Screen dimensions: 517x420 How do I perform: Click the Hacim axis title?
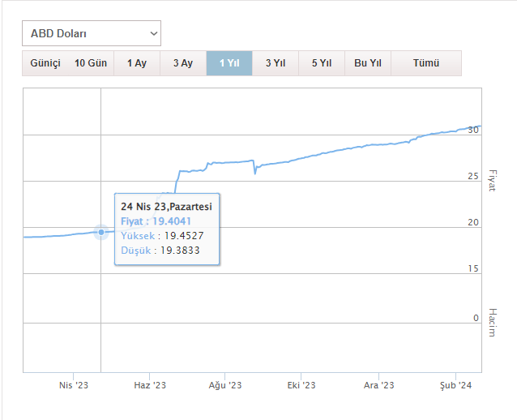(491, 322)
